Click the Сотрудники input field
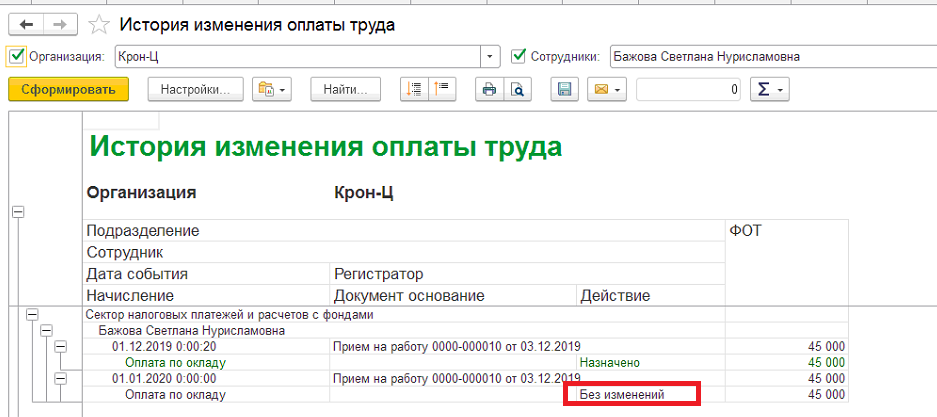Screen dimensions: 937x417 coord(773,57)
